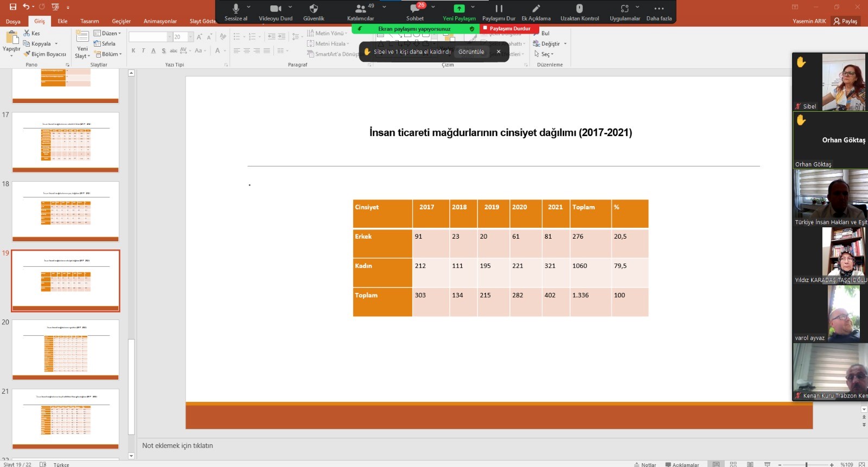Save presentation using floppy disk icon
This screenshot has height=467, width=868.
pos(13,7)
